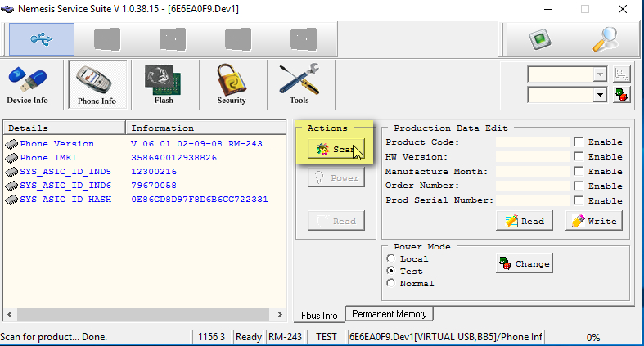This screenshot has height=346, width=644.
Task: Switch to the Fbus Info tab
Action: click(x=319, y=315)
